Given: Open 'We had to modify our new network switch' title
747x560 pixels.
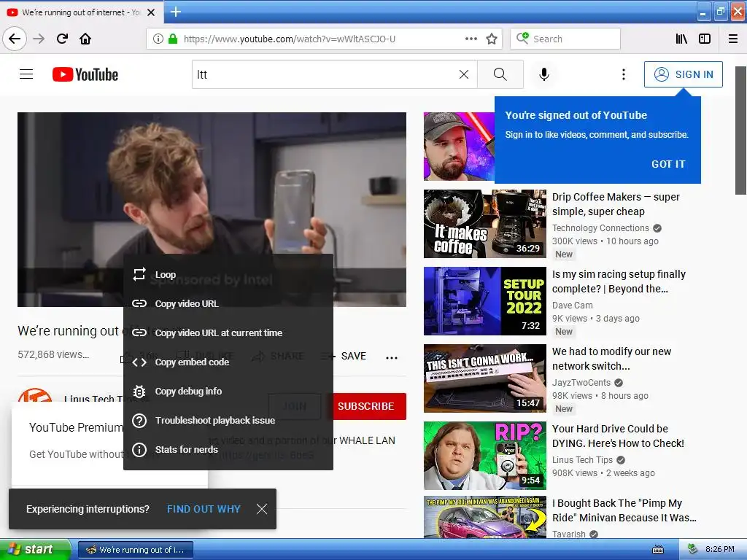Looking at the screenshot, I should [x=611, y=359].
